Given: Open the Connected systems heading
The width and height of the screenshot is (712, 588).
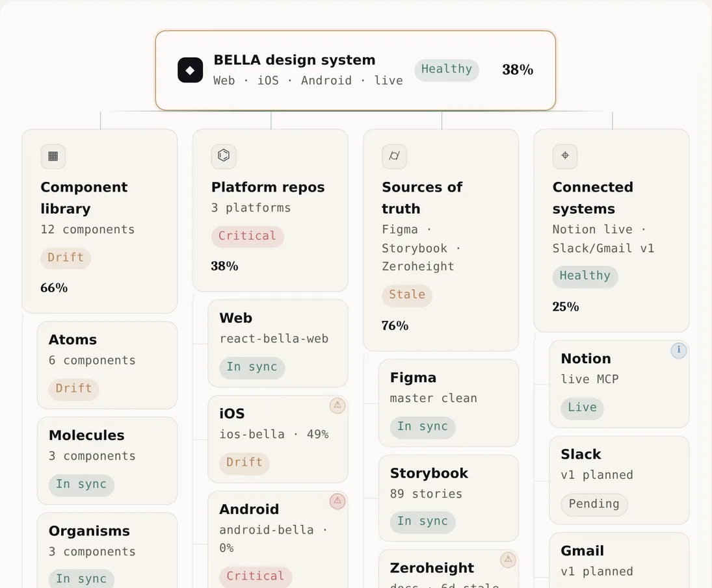Looking at the screenshot, I should pyautogui.click(x=592, y=198).
